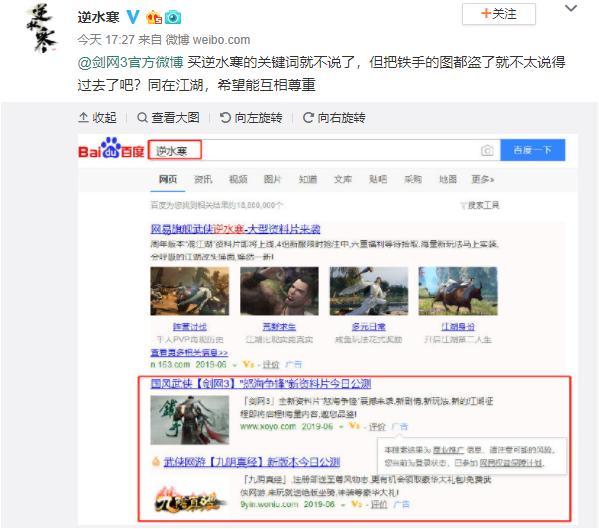The image size is (599, 529).
Task: Open the 铁手 character thumbnail image
Action: tap(190, 420)
